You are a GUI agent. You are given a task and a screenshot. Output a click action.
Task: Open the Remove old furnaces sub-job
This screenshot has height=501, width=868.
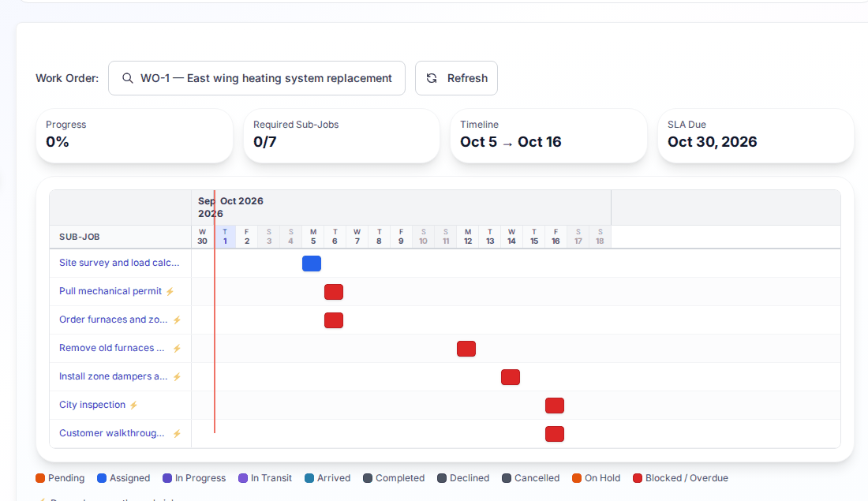112,348
